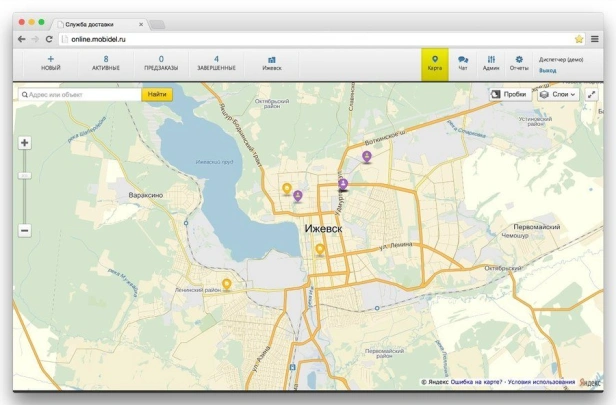616x405 pixels.
Task: Zoom in with the plus button
Action: [x=24, y=143]
